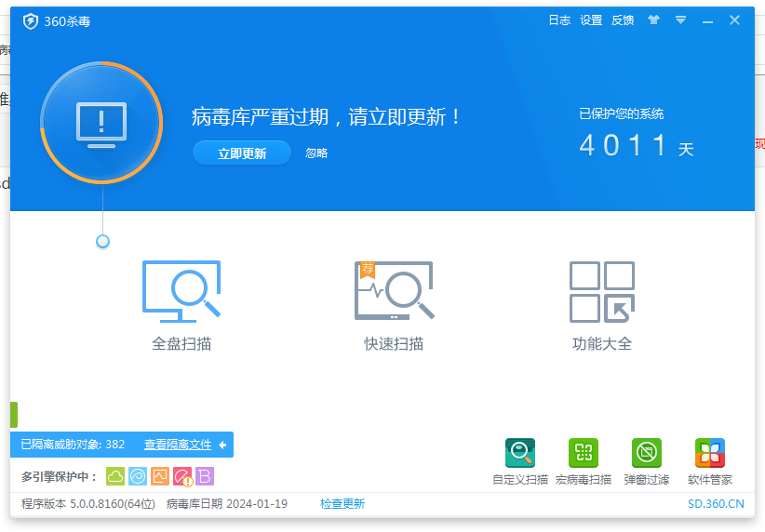This screenshot has height=532, width=765.
Task: Toggle the green cloud engine protection
Action: 115,476
